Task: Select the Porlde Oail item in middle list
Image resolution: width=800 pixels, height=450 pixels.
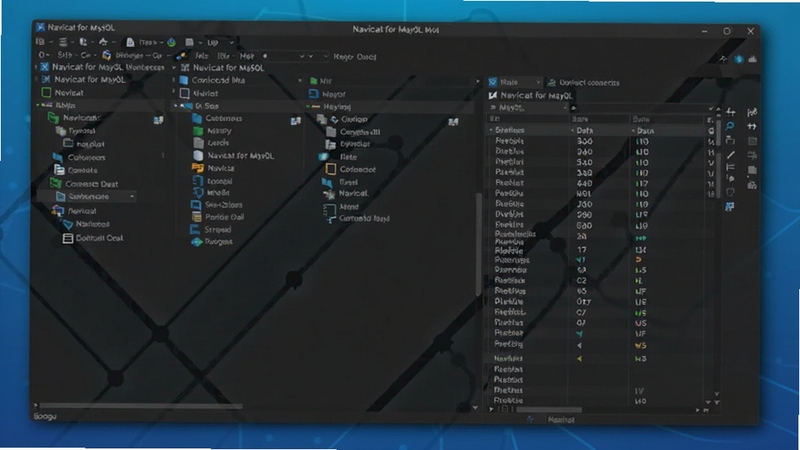Action: pos(218,217)
